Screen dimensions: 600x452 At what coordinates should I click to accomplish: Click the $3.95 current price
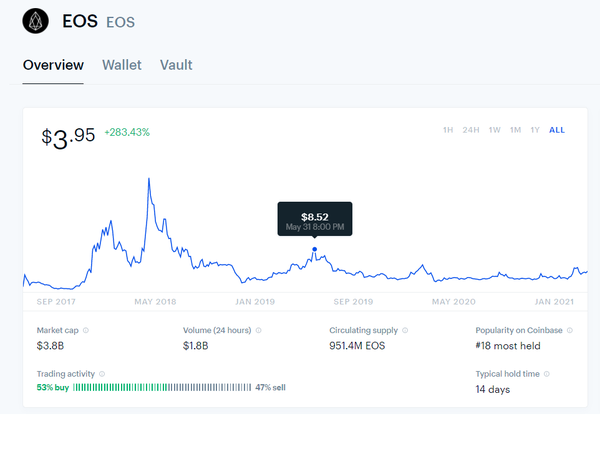tap(68, 136)
